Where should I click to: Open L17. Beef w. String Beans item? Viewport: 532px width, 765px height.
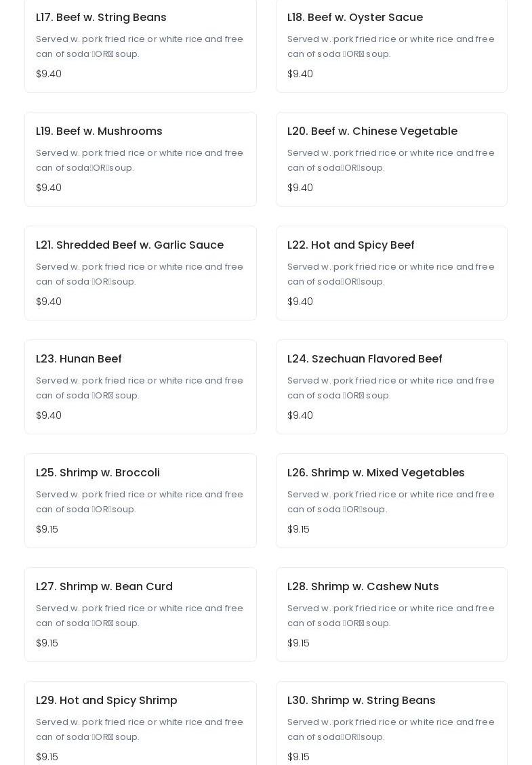pyautogui.click(x=101, y=18)
